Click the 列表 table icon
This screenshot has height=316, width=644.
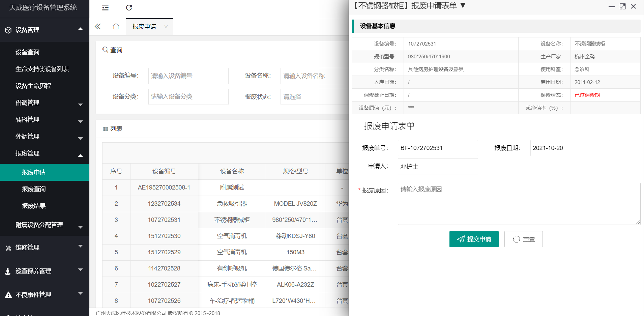105,129
